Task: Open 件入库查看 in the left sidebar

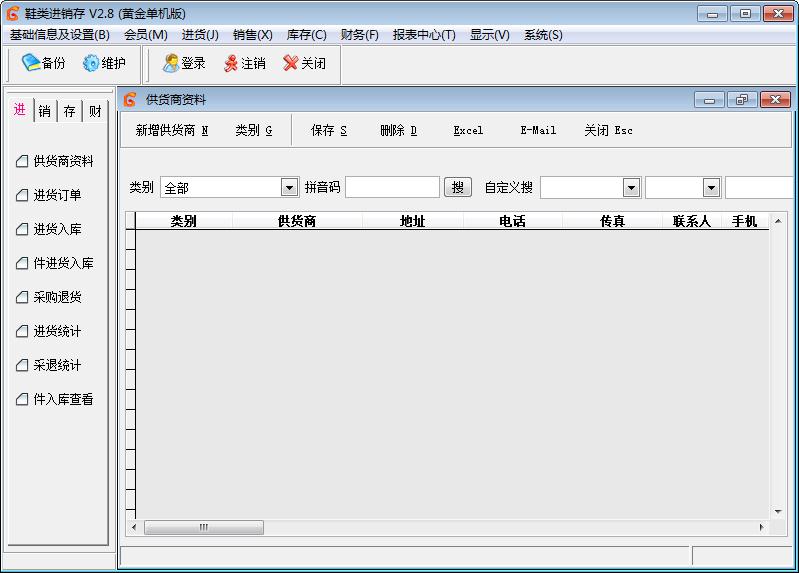Action: click(55, 399)
